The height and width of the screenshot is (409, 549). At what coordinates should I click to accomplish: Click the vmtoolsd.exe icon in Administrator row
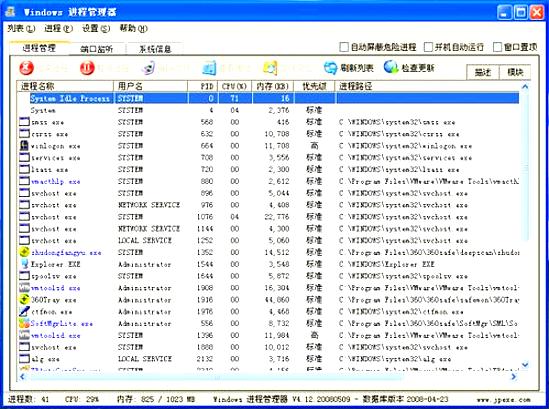24,288
